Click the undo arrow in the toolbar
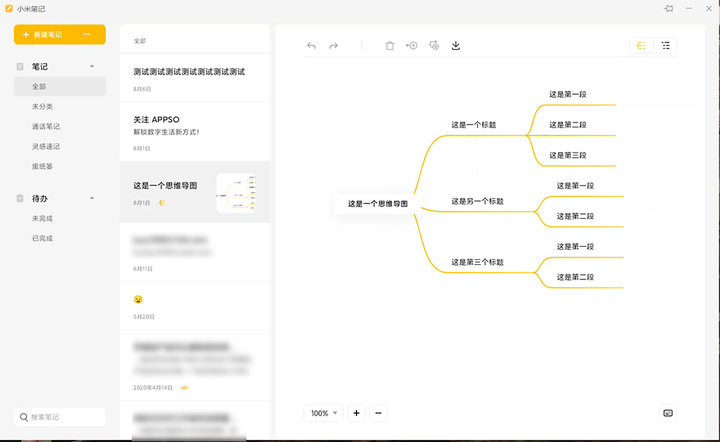Image resolution: width=720 pixels, height=442 pixels. [311, 46]
